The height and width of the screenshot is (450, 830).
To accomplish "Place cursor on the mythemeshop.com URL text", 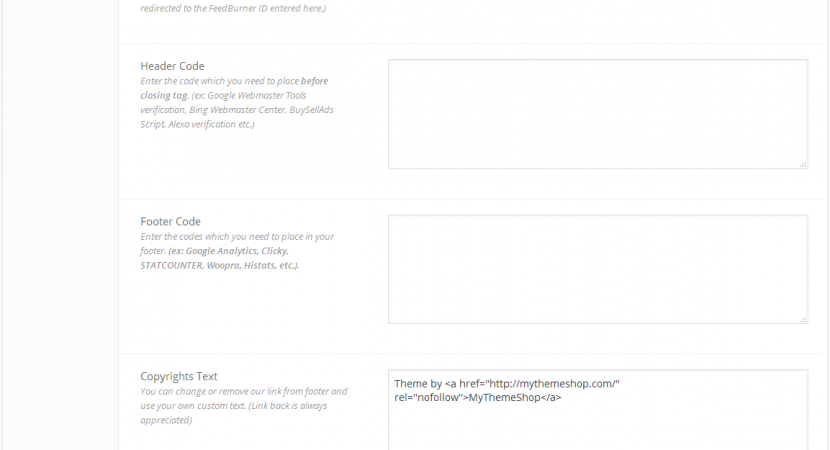I will click(x=553, y=384).
